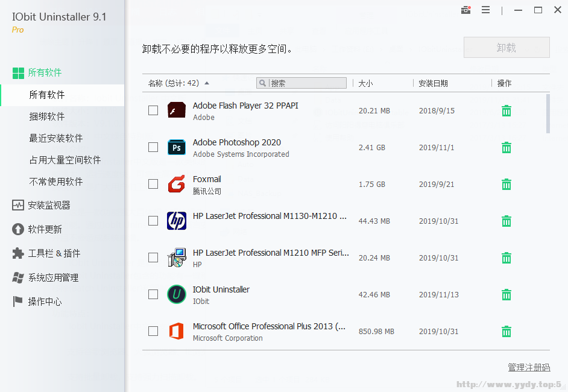Select the IObit Uninstaller checkbox
This screenshot has height=392, width=568.
click(x=153, y=294)
